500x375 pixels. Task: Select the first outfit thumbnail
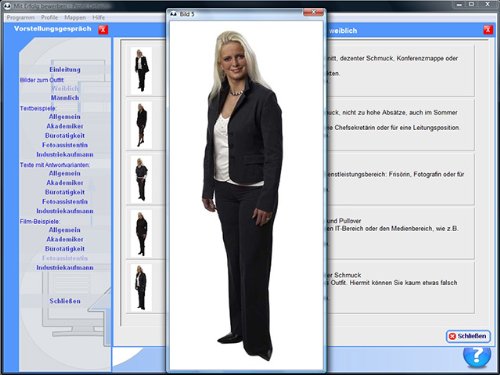point(141,70)
